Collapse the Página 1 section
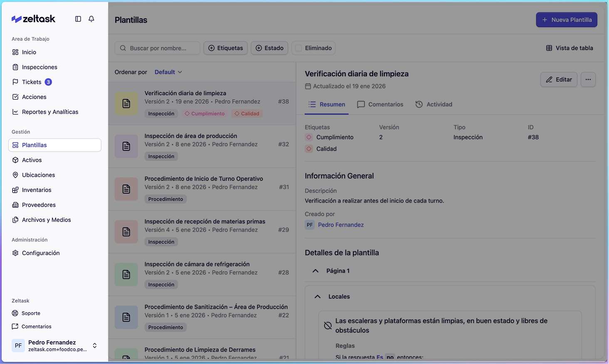Image resolution: width=609 pixels, height=364 pixels. pyautogui.click(x=315, y=271)
